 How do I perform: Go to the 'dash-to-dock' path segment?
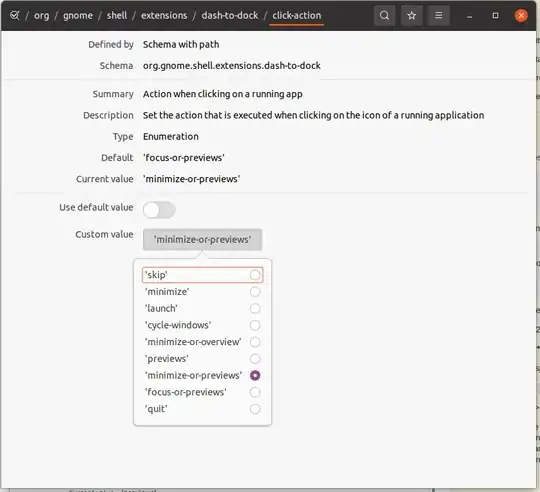pyautogui.click(x=230, y=15)
